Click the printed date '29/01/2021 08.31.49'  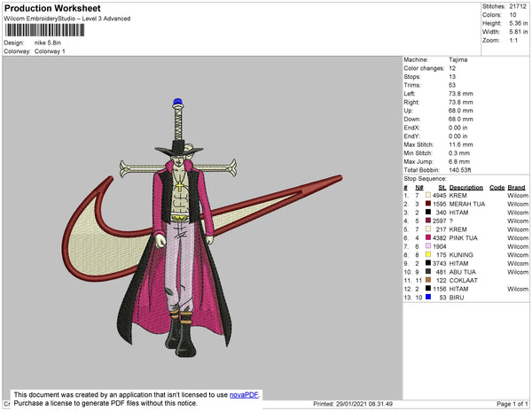364,404
